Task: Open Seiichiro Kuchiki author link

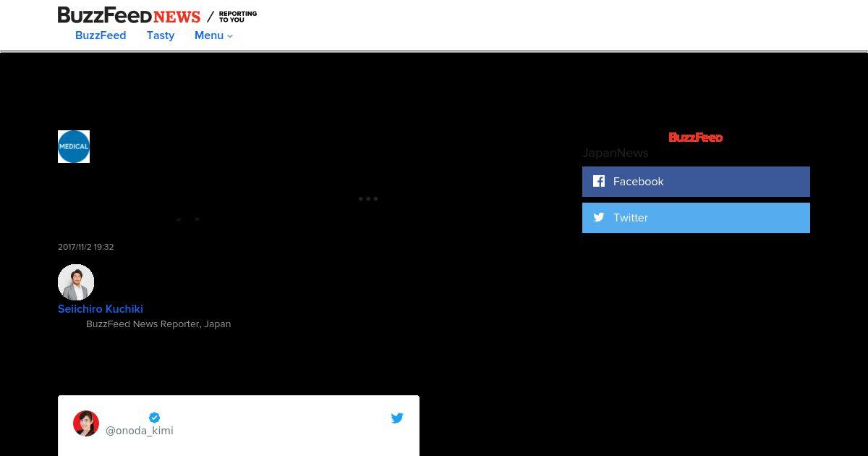Action: coord(101,309)
